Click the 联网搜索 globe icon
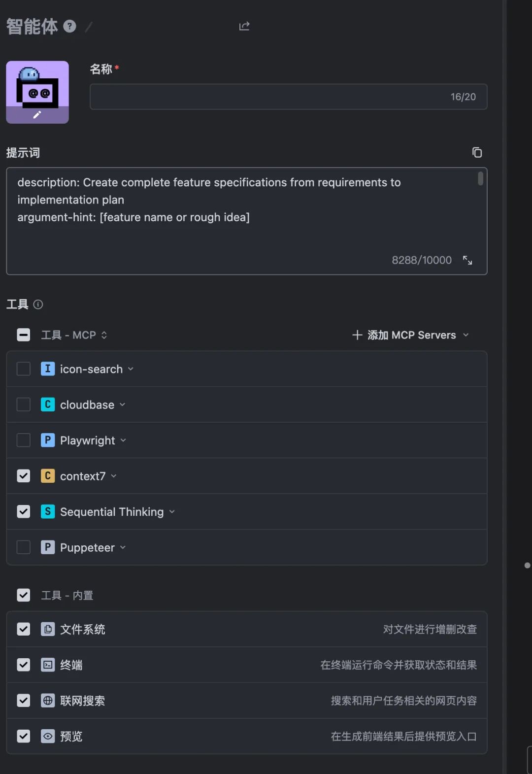The image size is (532, 774). coord(48,701)
